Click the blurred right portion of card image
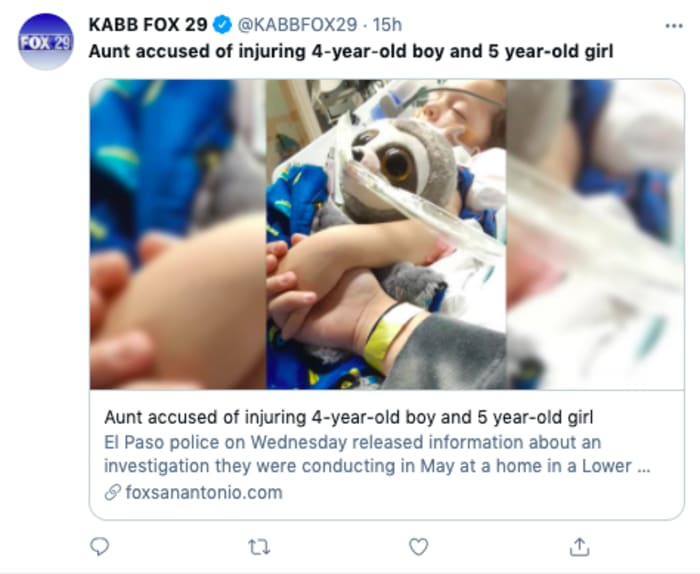The image size is (700, 574). [595, 234]
